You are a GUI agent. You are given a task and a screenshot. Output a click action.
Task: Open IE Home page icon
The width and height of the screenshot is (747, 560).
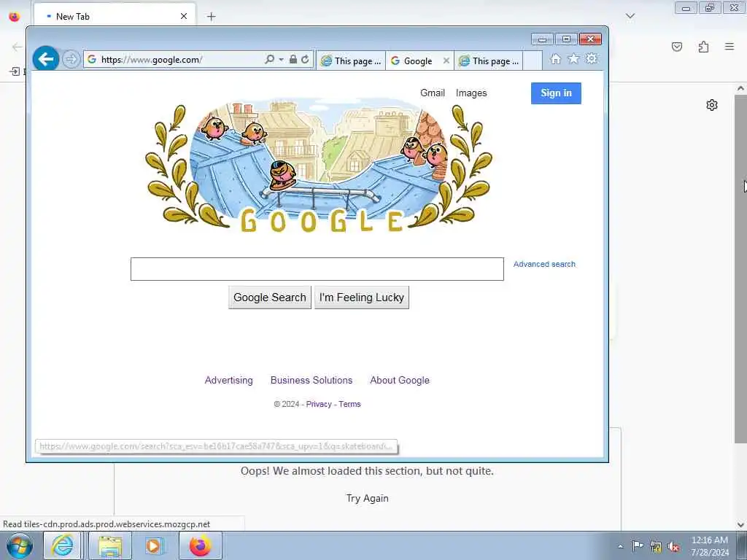(x=555, y=59)
